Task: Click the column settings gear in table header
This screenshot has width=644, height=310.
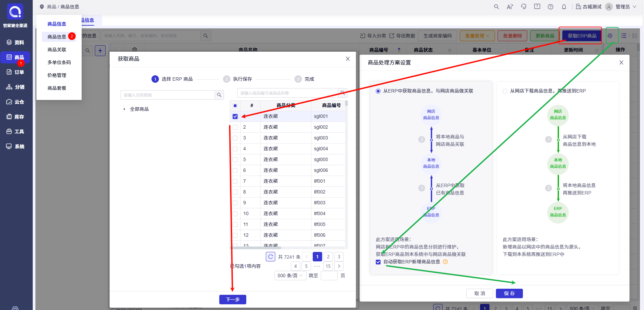Action: (x=135, y=49)
